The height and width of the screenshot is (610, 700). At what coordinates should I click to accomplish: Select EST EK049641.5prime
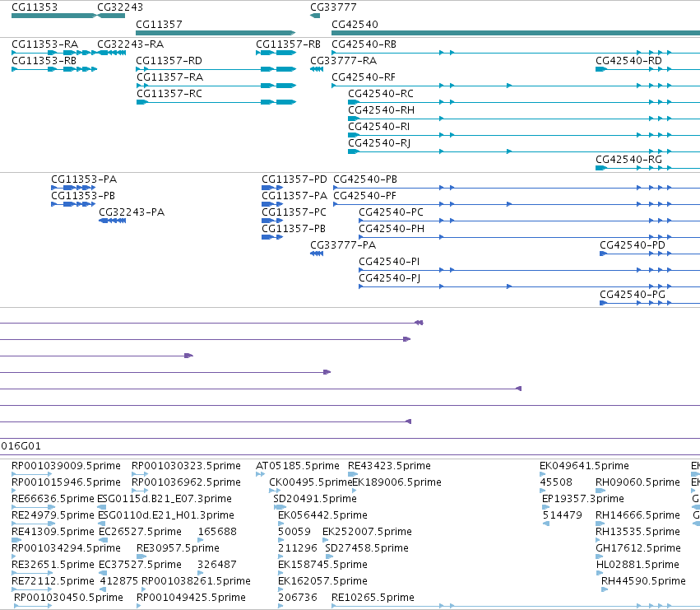584,466
